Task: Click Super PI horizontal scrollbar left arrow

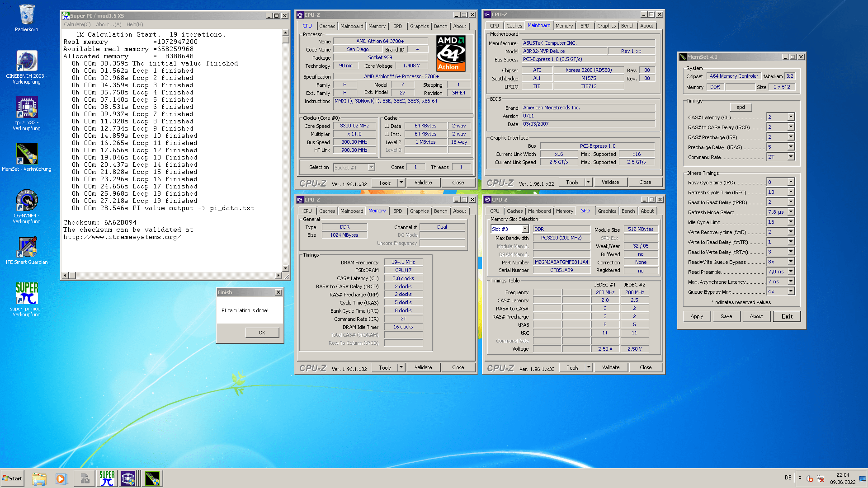Action: 65,275
